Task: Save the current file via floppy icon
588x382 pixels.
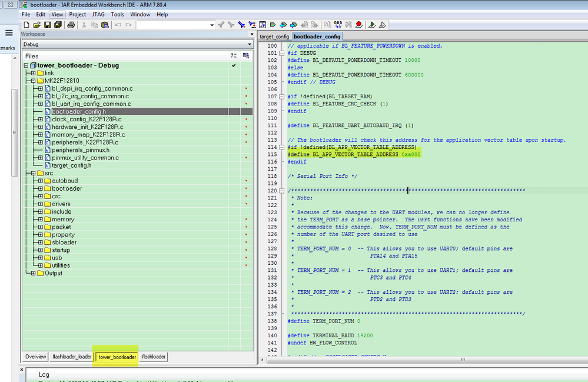Action: tap(47, 25)
